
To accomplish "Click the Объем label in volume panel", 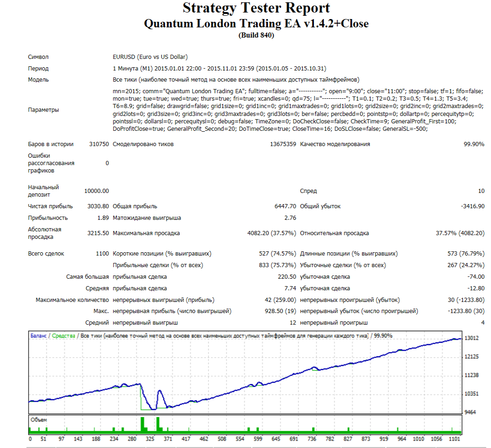I will point(38,420).
